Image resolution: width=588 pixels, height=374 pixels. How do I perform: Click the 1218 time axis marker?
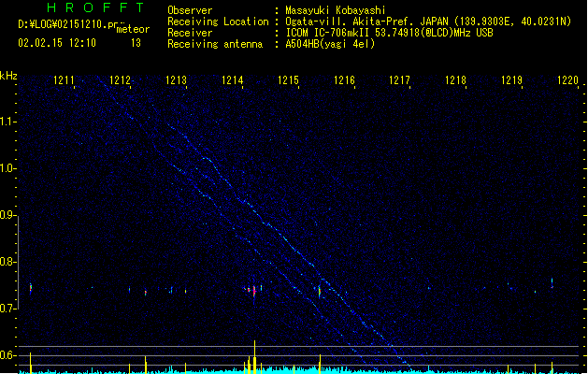coord(455,80)
